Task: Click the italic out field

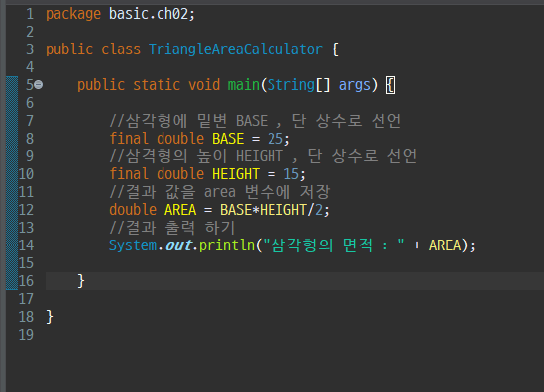Action: (x=178, y=245)
